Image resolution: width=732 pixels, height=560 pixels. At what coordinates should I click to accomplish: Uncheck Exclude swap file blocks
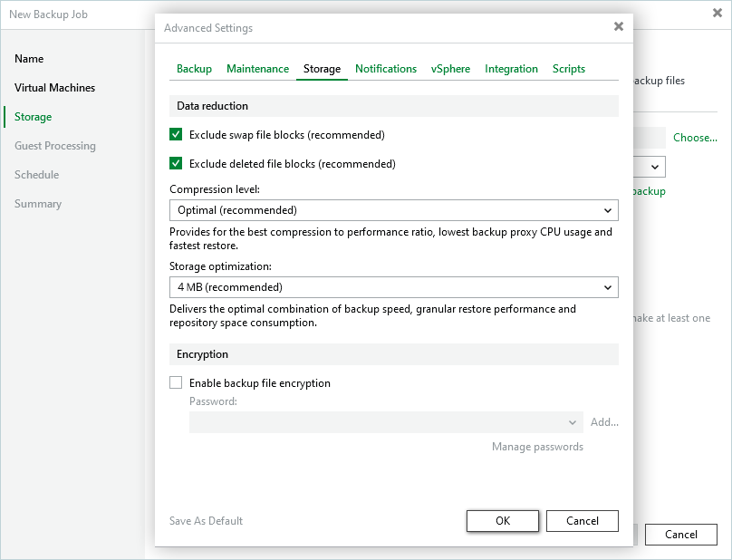tap(177, 135)
